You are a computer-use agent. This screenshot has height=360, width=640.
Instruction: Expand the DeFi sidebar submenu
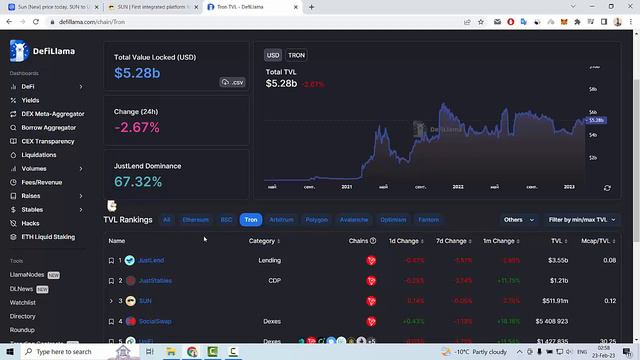[x=81, y=87]
